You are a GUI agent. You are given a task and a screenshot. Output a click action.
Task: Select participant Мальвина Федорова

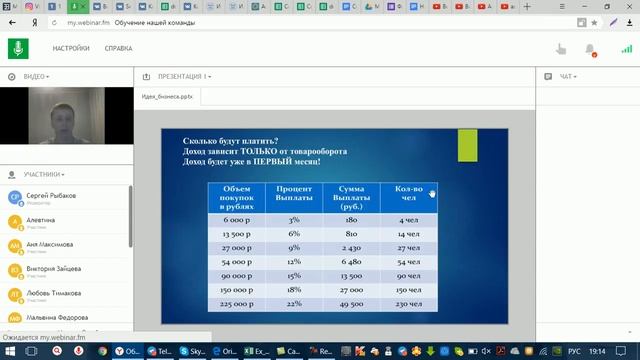[x=64, y=317]
